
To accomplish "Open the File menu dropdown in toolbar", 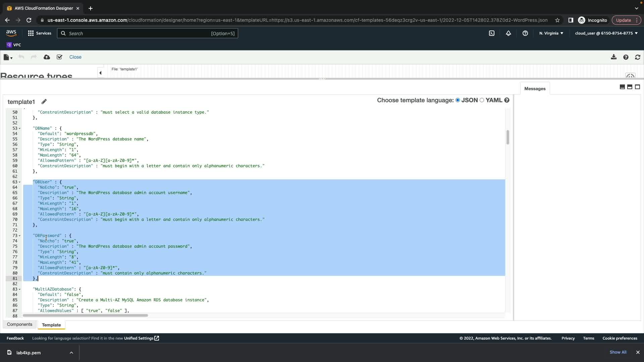I will tap(8, 57).
